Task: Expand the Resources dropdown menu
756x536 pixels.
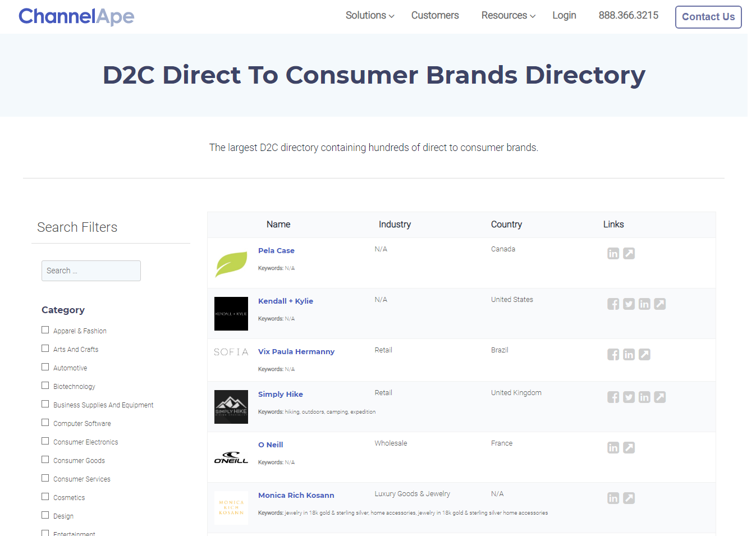Action: point(508,16)
